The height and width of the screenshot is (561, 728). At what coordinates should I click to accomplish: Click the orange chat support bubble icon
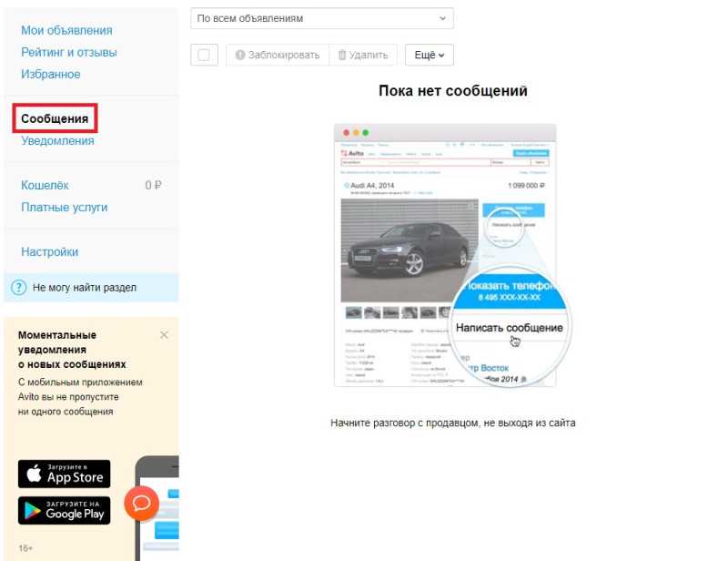(x=142, y=503)
